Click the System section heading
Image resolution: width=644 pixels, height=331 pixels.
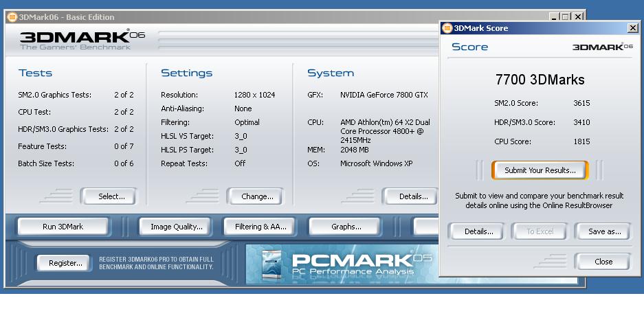click(x=331, y=73)
